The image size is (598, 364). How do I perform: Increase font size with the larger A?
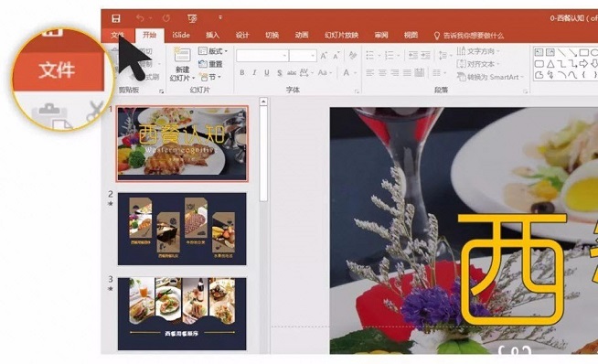click(324, 56)
